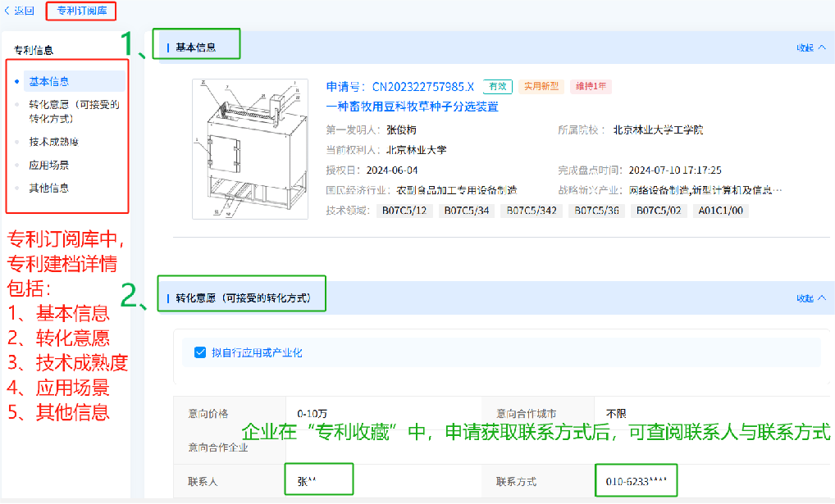Select technology field tag B07C5/12
The height and width of the screenshot is (504, 835).
click(405, 211)
